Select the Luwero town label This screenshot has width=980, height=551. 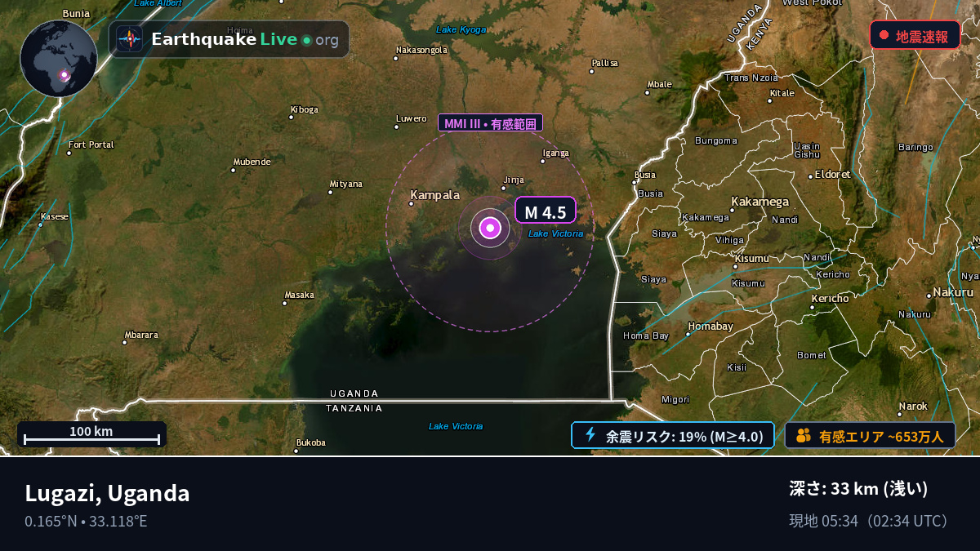click(x=412, y=119)
